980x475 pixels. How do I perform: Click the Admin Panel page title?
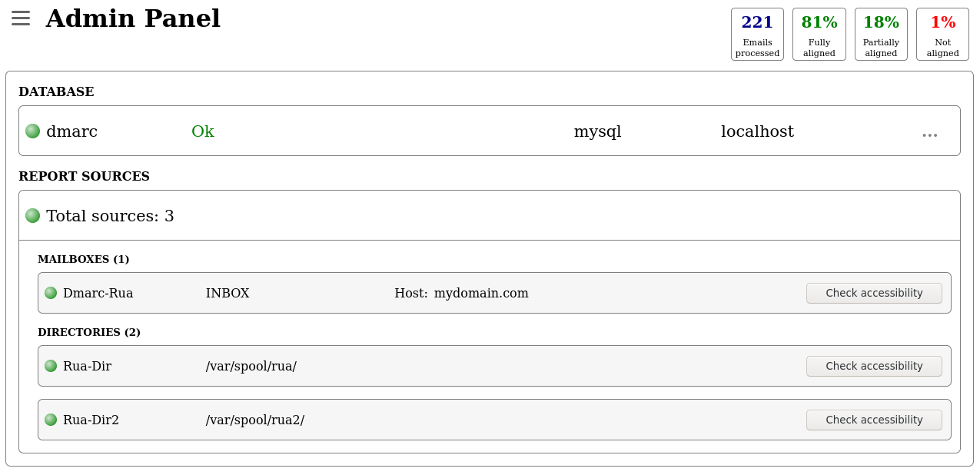click(133, 18)
